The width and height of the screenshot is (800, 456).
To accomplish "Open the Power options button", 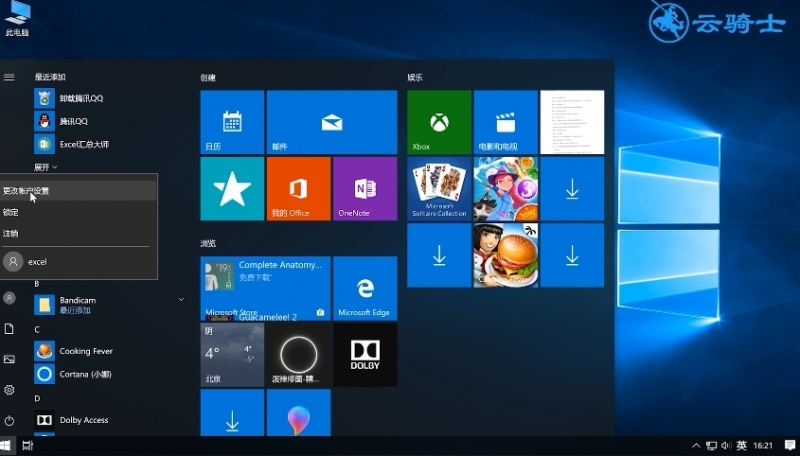I will 9,421.
